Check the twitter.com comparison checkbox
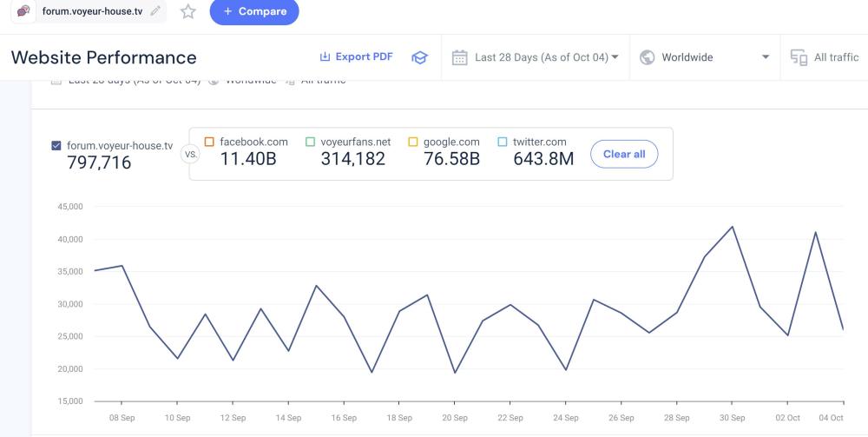This screenshot has width=868, height=437. pyautogui.click(x=502, y=142)
